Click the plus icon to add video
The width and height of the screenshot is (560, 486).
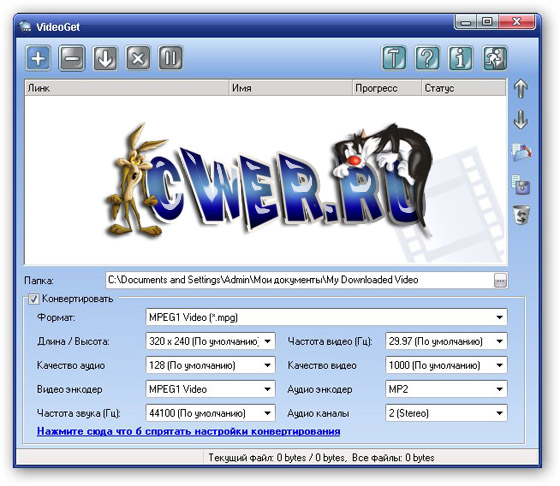point(39,58)
